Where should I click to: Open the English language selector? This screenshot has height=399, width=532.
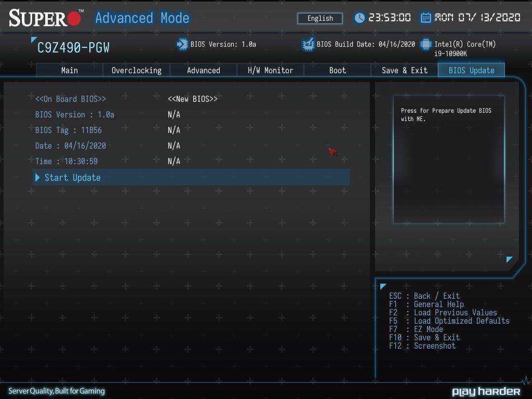(x=320, y=18)
